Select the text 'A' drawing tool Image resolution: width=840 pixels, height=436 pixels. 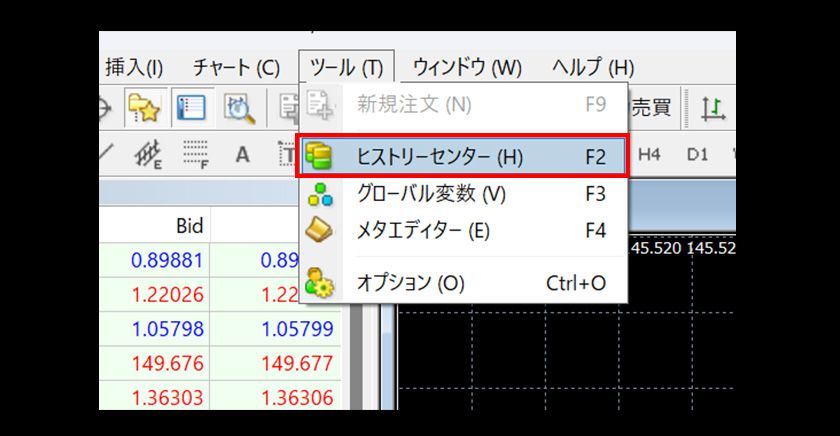[242, 155]
